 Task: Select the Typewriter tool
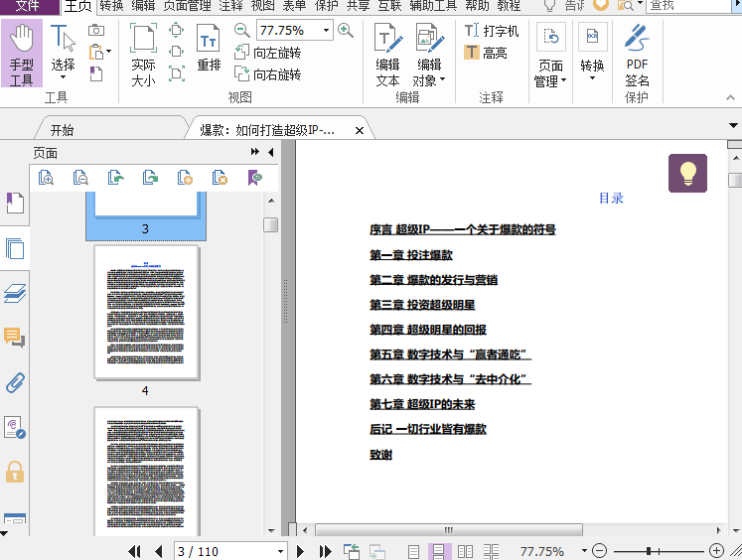(x=492, y=31)
